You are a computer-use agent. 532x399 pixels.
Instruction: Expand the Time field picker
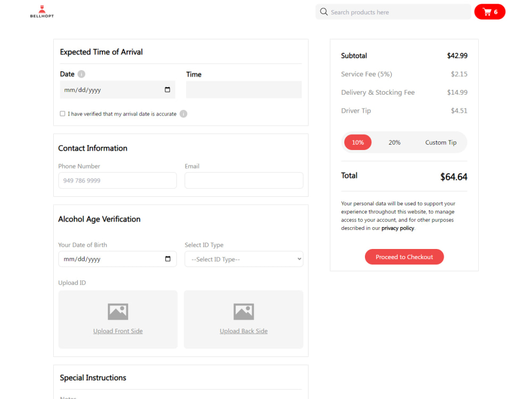click(244, 89)
